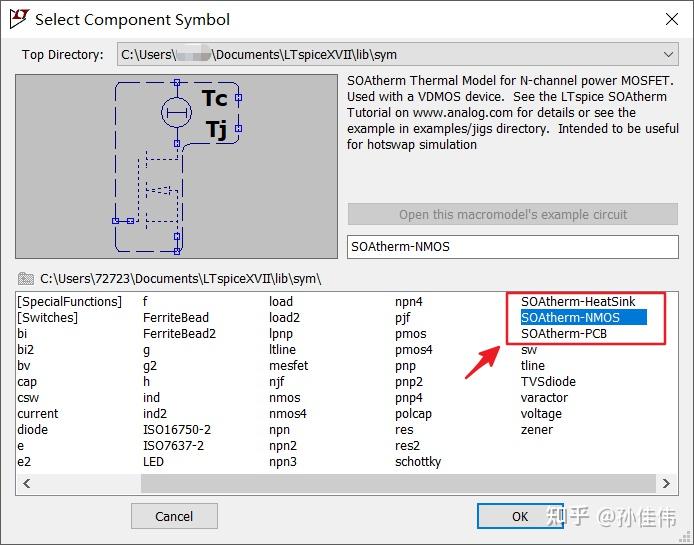Click the left arrow of the horizontal scrollbar
The image size is (694, 545).
tap(27, 483)
